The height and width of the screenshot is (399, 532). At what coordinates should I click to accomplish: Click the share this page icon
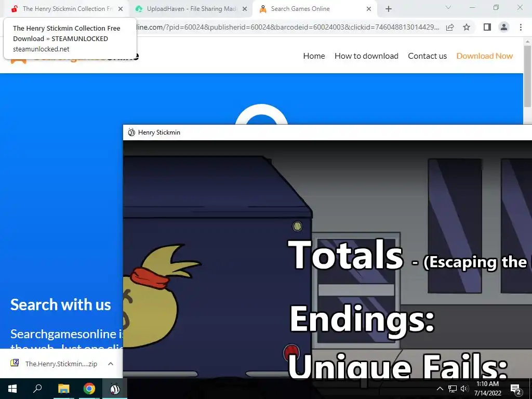pyautogui.click(x=450, y=28)
